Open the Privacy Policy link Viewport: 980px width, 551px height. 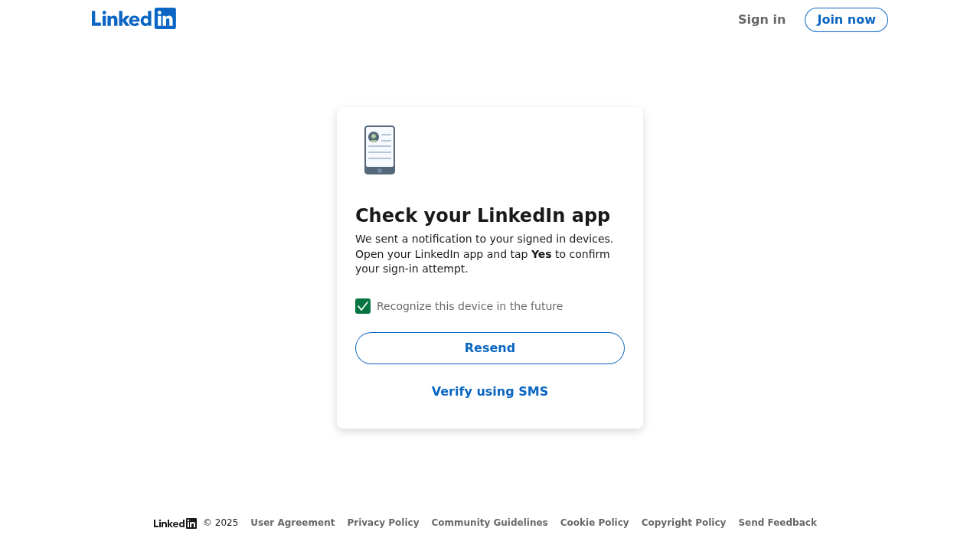click(383, 523)
